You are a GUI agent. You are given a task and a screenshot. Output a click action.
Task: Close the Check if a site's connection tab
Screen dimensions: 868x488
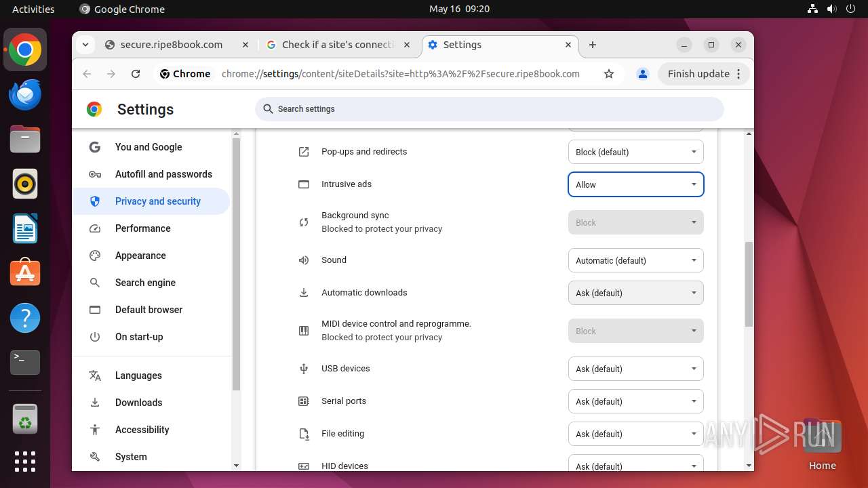[407, 45]
